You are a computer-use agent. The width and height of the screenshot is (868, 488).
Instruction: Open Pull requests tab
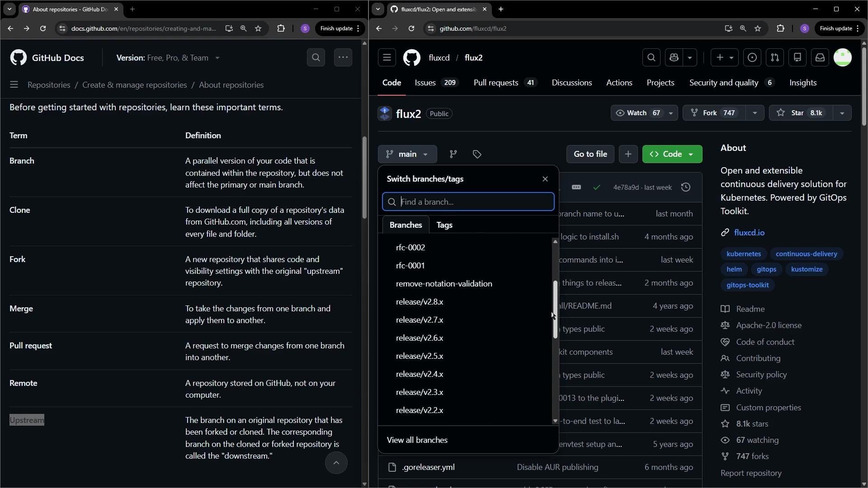click(x=505, y=83)
